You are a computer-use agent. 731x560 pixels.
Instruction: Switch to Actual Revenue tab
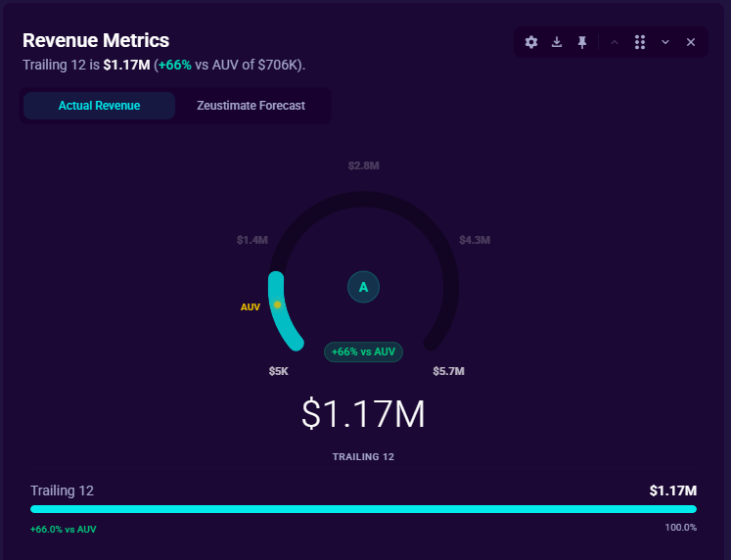coord(99,106)
